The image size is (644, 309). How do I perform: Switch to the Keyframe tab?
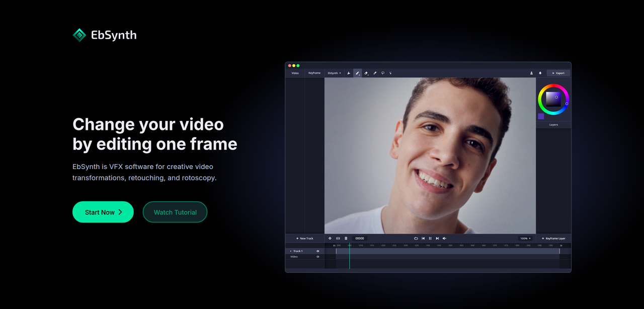click(x=314, y=73)
